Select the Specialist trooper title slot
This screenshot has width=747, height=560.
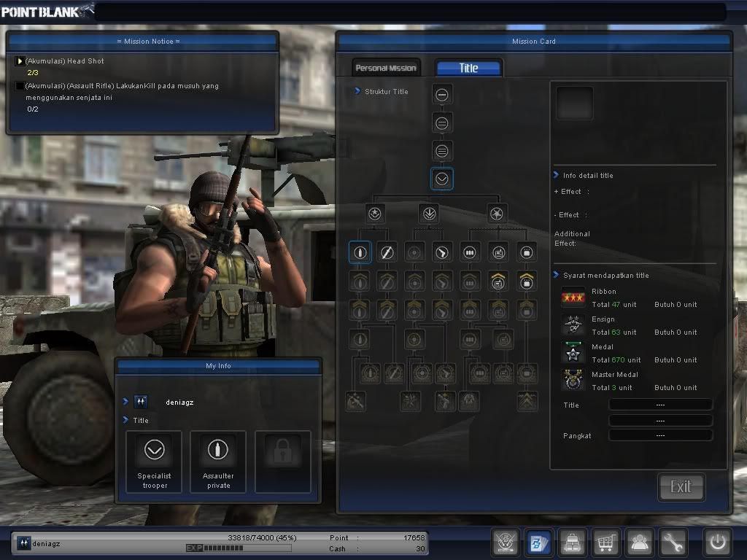pyautogui.click(x=154, y=462)
